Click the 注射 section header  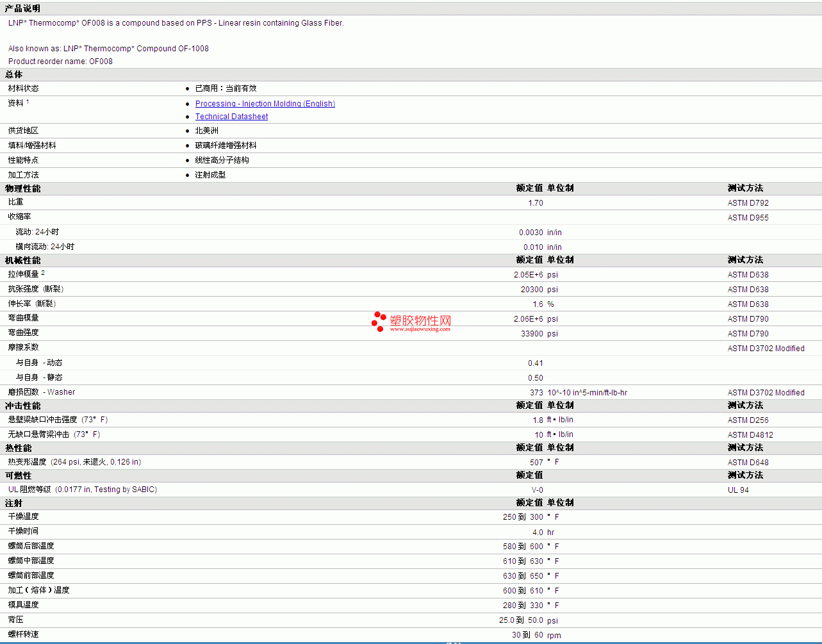(13, 503)
